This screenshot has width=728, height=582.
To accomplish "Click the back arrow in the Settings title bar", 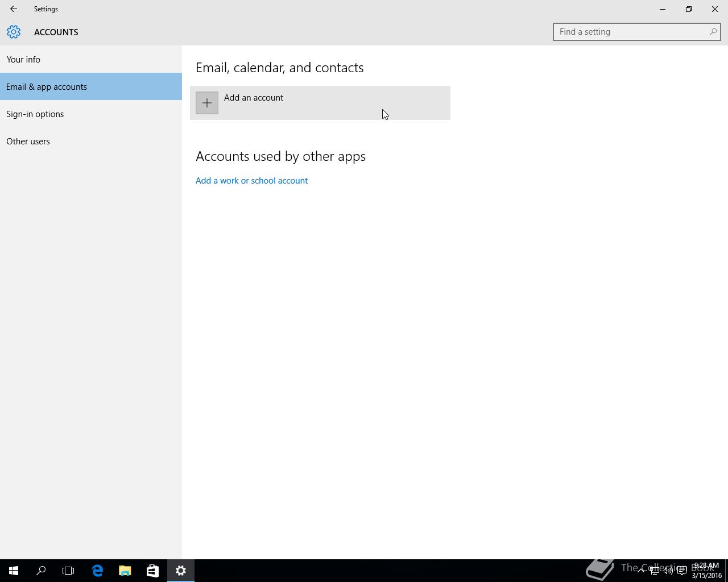I will tap(14, 9).
